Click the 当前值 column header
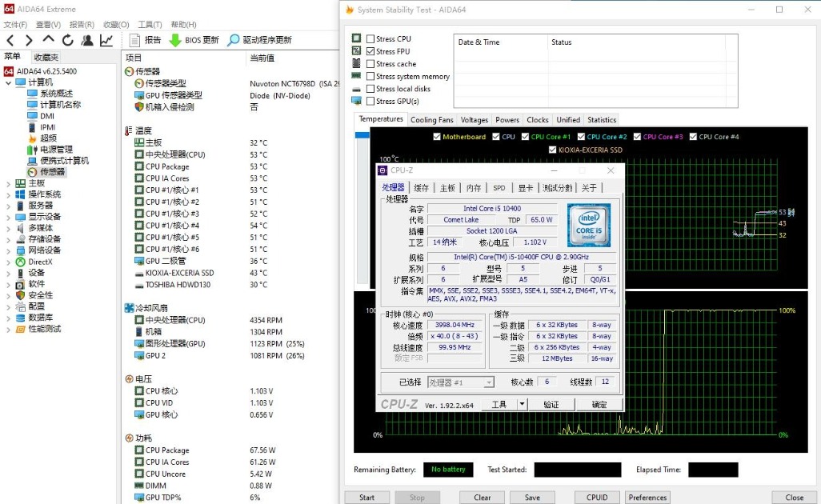Image resolution: width=821 pixels, height=504 pixels. pos(262,58)
